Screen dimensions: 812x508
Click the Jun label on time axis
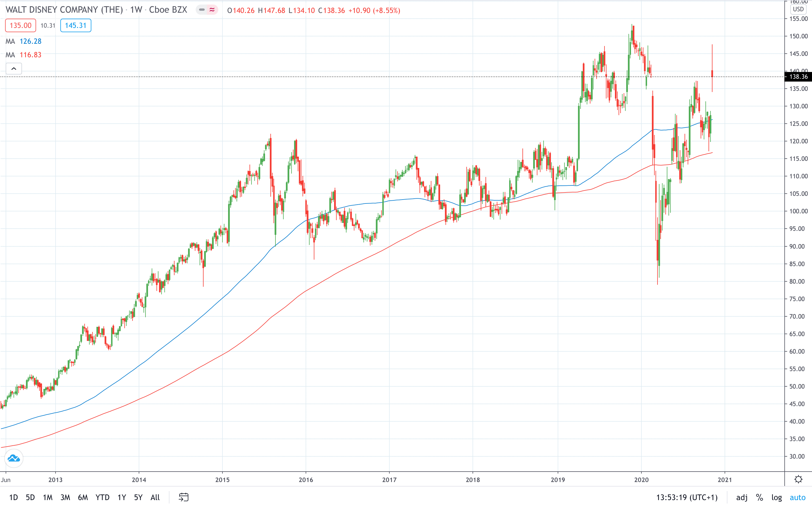point(6,479)
